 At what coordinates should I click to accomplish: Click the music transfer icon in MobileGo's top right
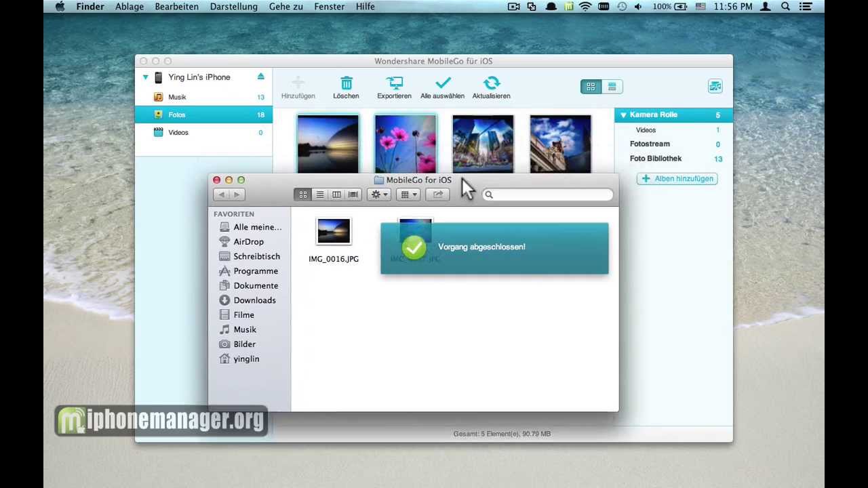[715, 87]
